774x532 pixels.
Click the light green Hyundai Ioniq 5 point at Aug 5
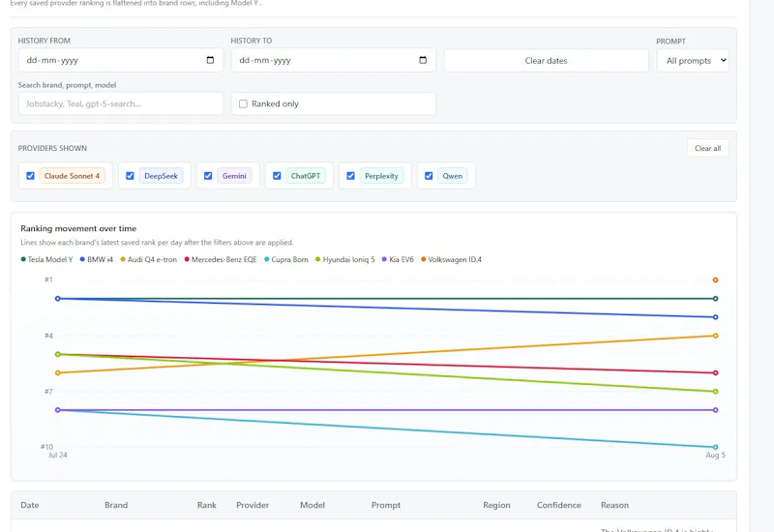(715, 392)
